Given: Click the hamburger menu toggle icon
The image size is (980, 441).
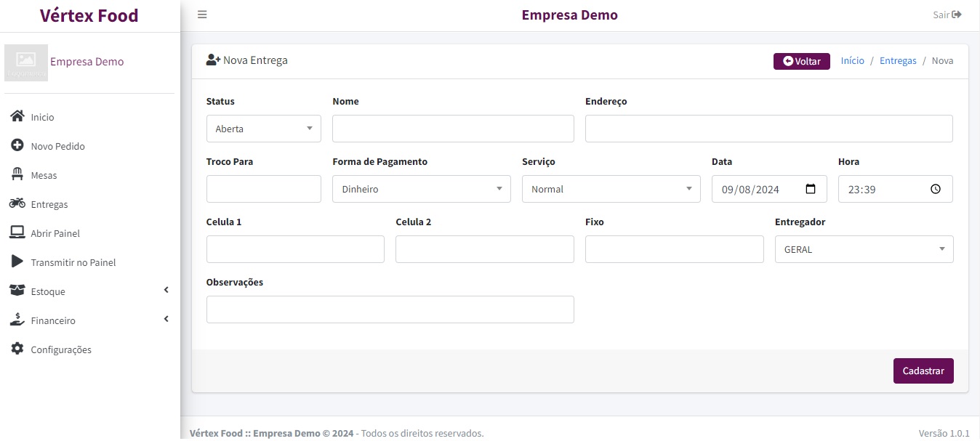Looking at the screenshot, I should [202, 15].
